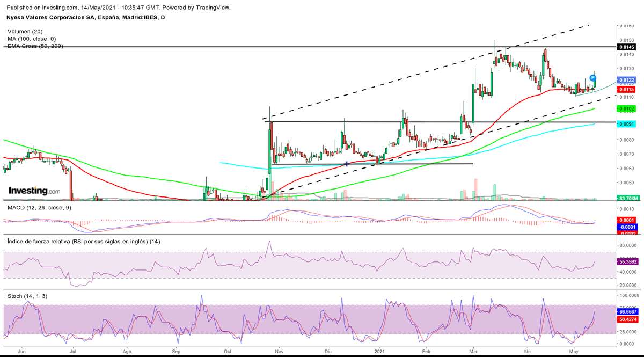Click the 0.0080 tick on the price axis
Screen dimensions: 644x357
tap(627, 140)
